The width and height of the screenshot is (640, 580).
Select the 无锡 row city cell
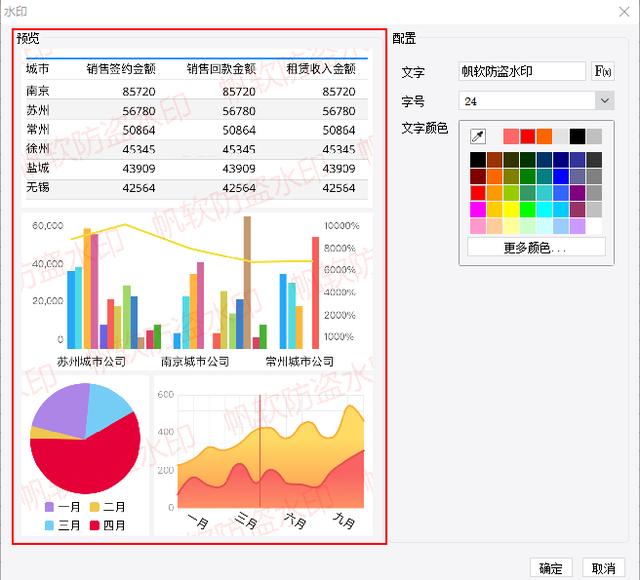(x=38, y=187)
